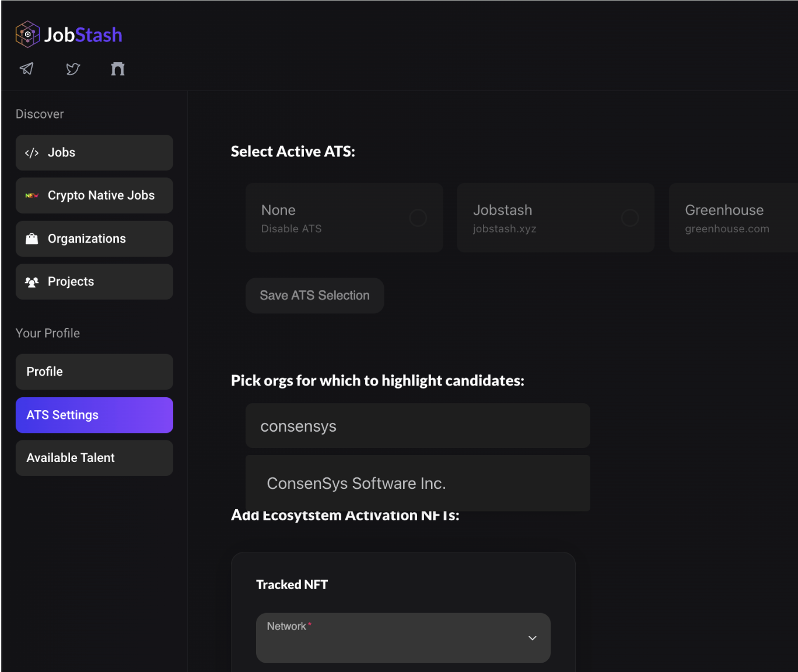Open the Profile page
Image resolution: width=798 pixels, height=672 pixels.
pos(94,372)
